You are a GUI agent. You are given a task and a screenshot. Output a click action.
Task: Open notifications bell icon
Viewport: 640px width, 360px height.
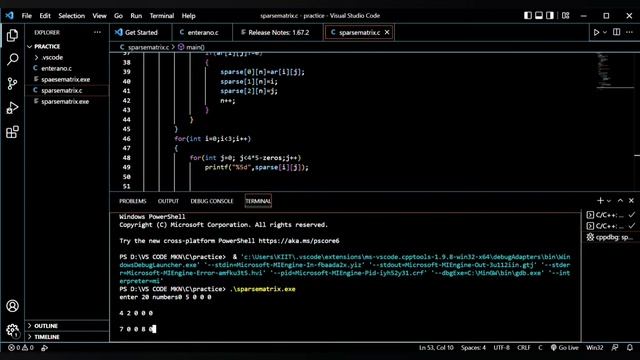tap(630, 348)
